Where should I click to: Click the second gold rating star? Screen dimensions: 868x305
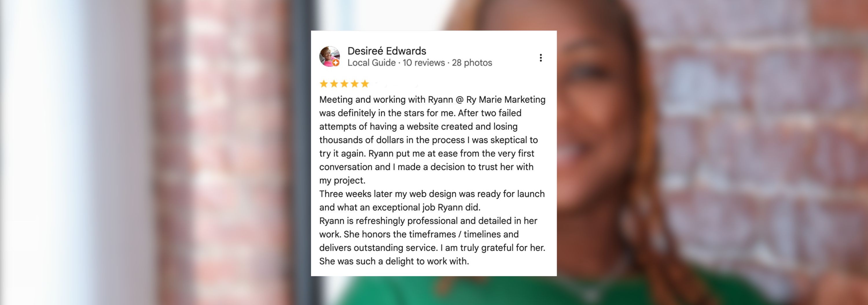pyautogui.click(x=334, y=84)
